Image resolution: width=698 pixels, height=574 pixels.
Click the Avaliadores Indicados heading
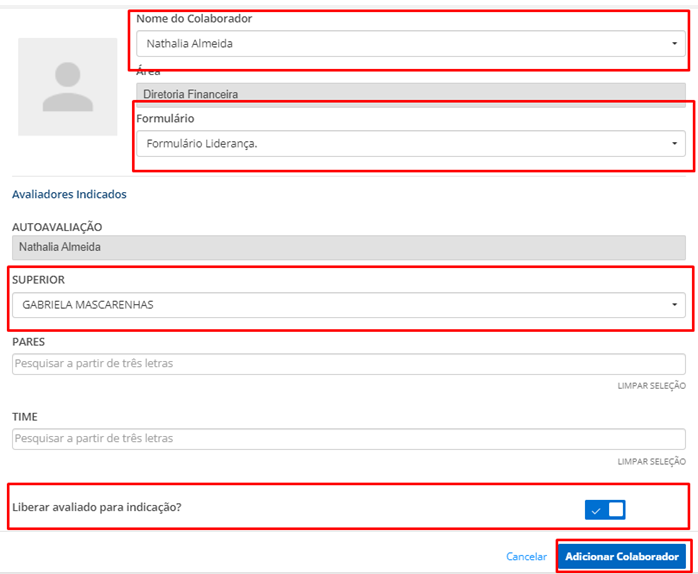pos(69,194)
